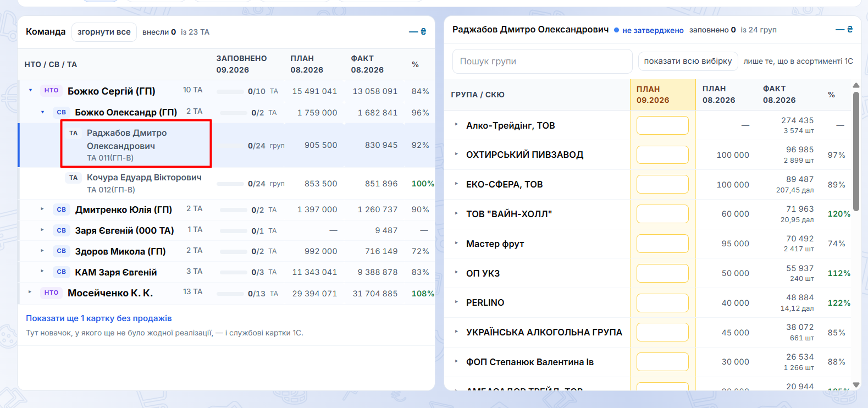868x408 pixels.
Task: Expand the ОП УКЗ group
Action: click(456, 273)
